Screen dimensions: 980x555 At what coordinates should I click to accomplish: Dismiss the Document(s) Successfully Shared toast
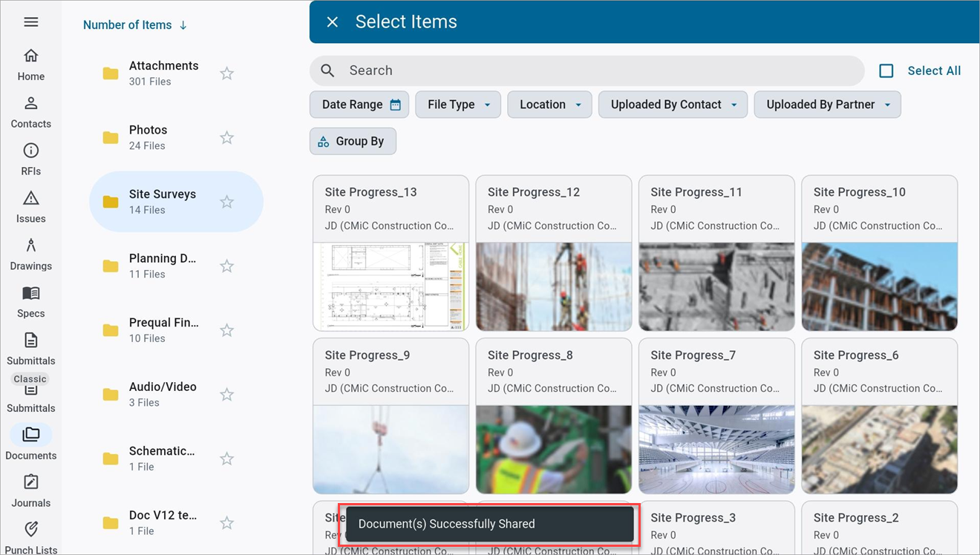(489, 524)
